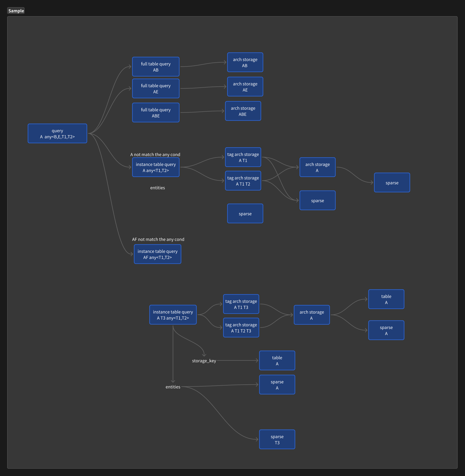This screenshot has height=476, width=465.
Task: Click the storage_key text label
Action: (204, 361)
